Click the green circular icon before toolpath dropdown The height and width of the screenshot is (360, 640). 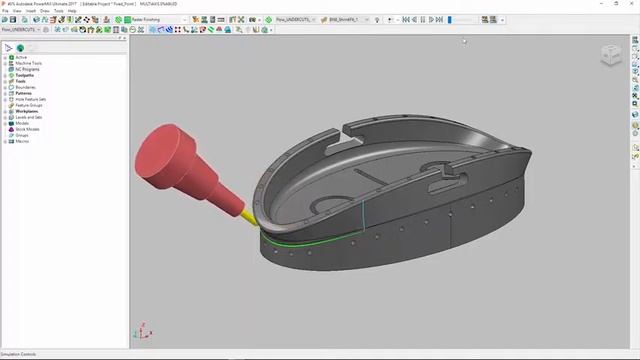point(268,20)
